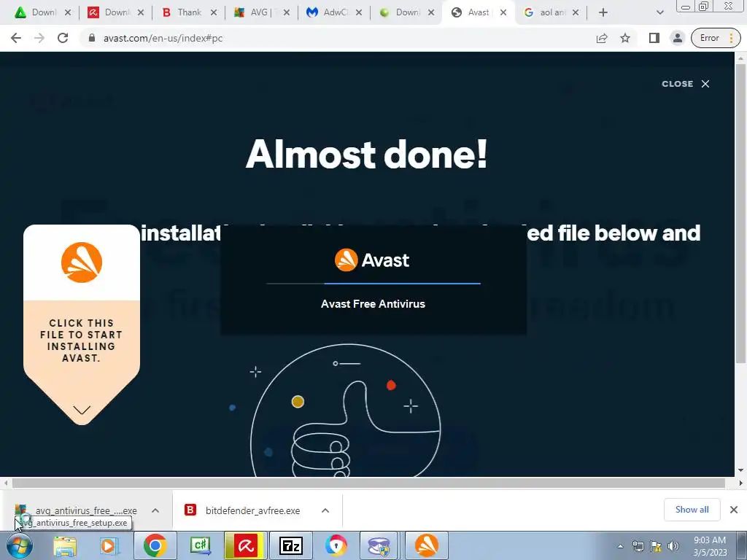The height and width of the screenshot is (560, 747).
Task: Open Windows Explorer from the taskbar
Action: pos(64,545)
